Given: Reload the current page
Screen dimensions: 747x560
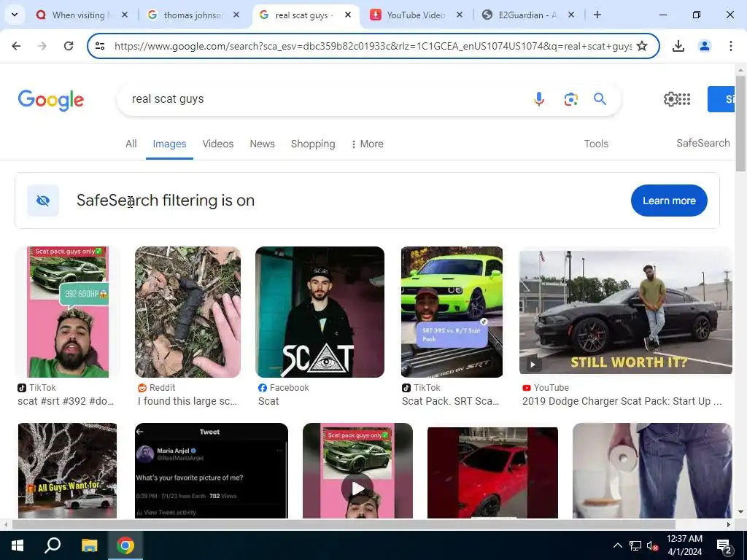Looking at the screenshot, I should 69,46.
